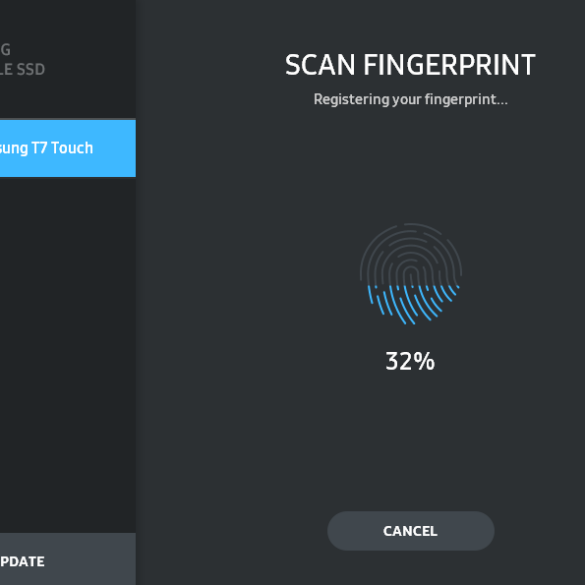Click the word FINGERPRINT in the title
The height and width of the screenshot is (585, 585).
(x=450, y=65)
